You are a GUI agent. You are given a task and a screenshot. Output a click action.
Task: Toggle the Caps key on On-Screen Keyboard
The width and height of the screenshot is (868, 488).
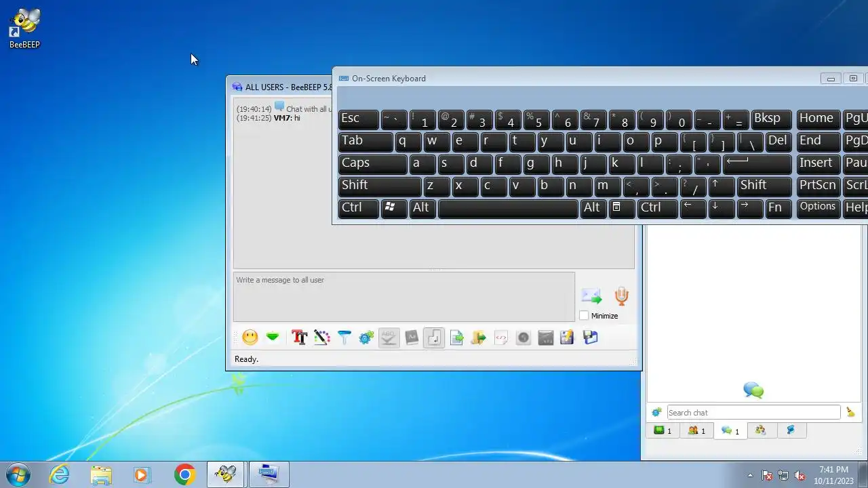[373, 164]
